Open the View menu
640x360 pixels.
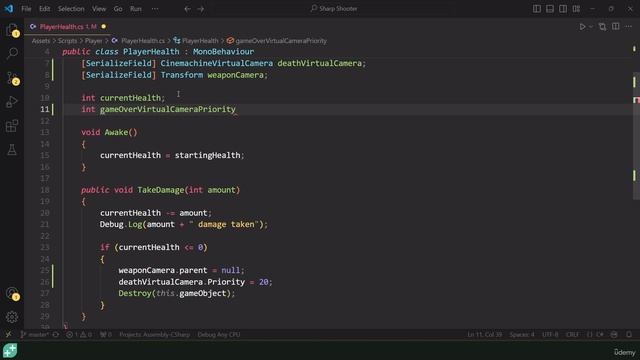(99, 9)
